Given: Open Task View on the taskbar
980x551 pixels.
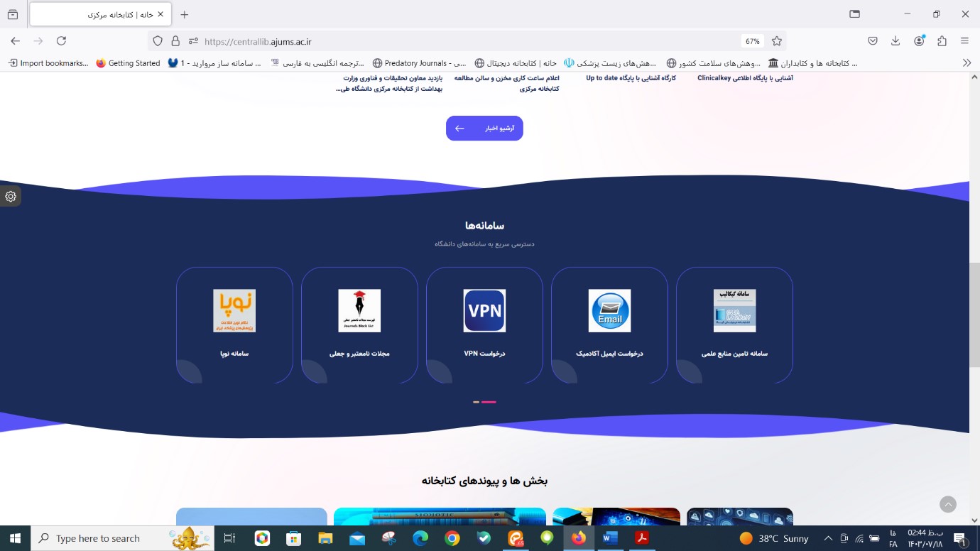Looking at the screenshot, I should coord(229,538).
